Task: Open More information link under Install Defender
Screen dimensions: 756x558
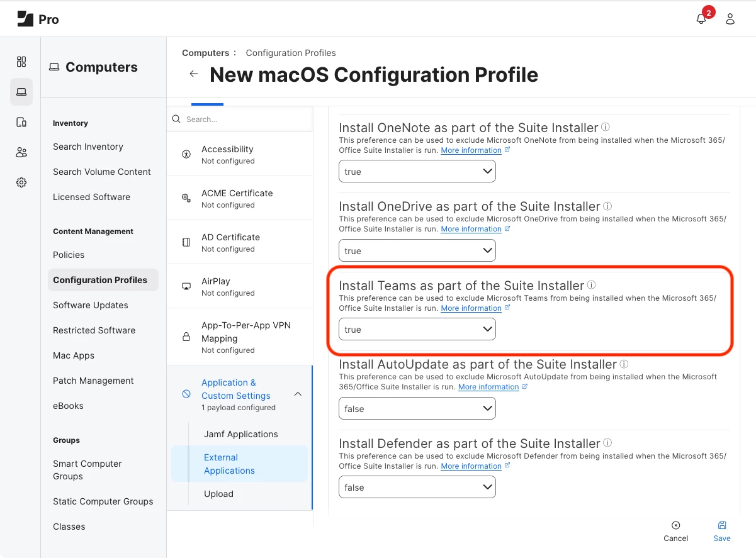Action: [471, 466]
